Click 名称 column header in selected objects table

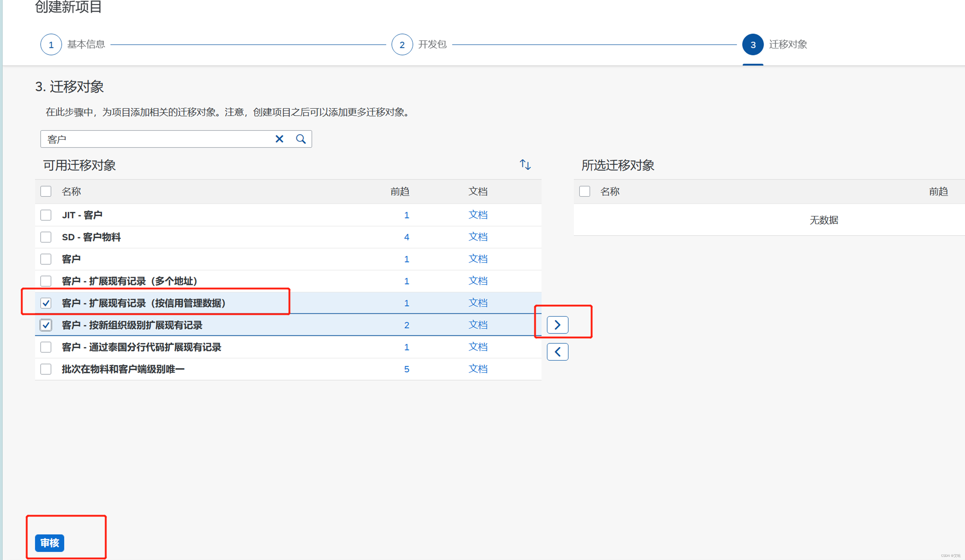pyautogui.click(x=610, y=191)
